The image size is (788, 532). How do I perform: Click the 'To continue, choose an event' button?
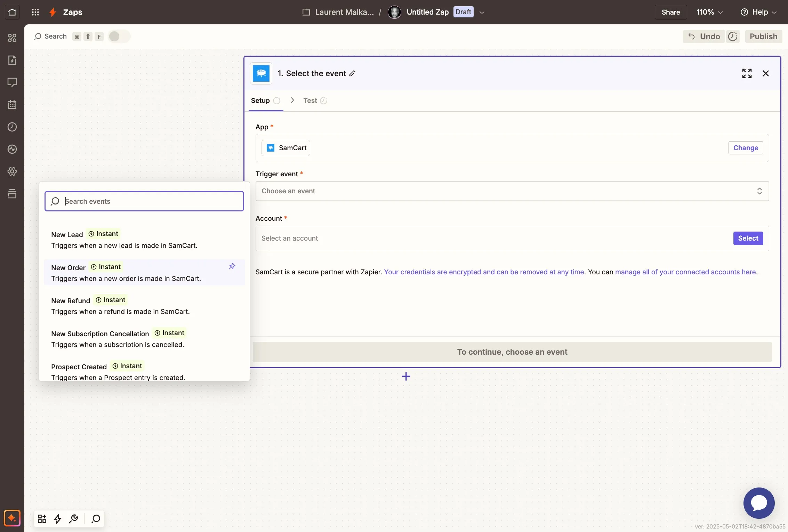pyautogui.click(x=512, y=352)
